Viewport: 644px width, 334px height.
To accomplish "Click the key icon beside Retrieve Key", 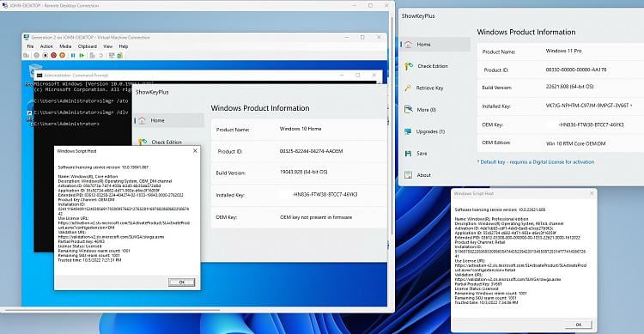I will (x=408, y=88).
